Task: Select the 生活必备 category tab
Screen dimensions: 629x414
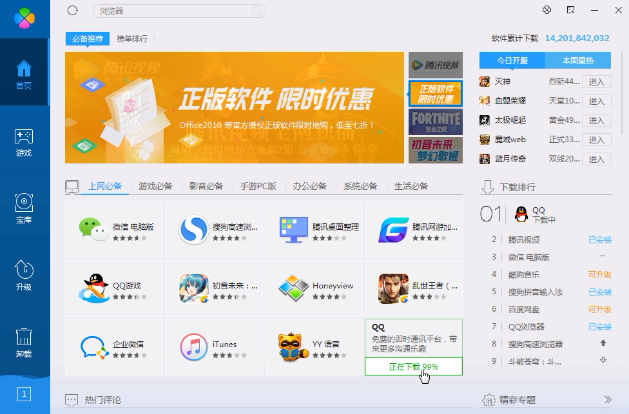Action: tap(411, 186)
